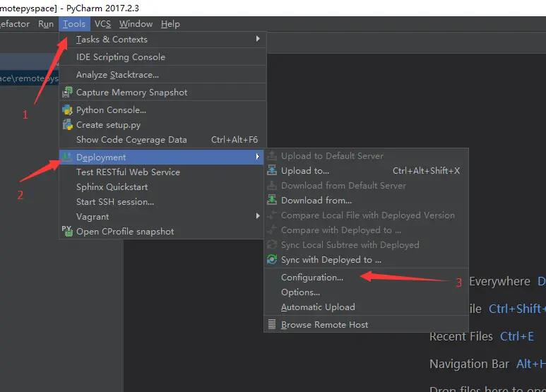Select Upload to... menu text

point(305,171)
